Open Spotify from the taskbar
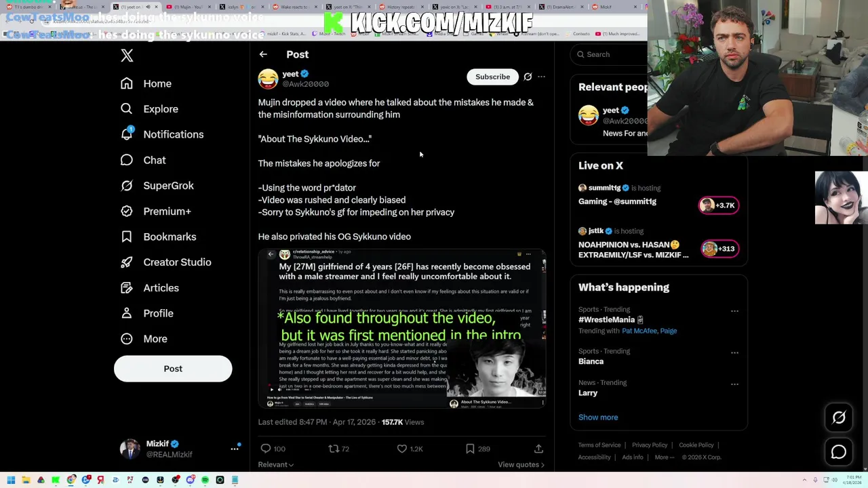The height and width of the screenshot is (488, 868). click(x=205, y=481)
